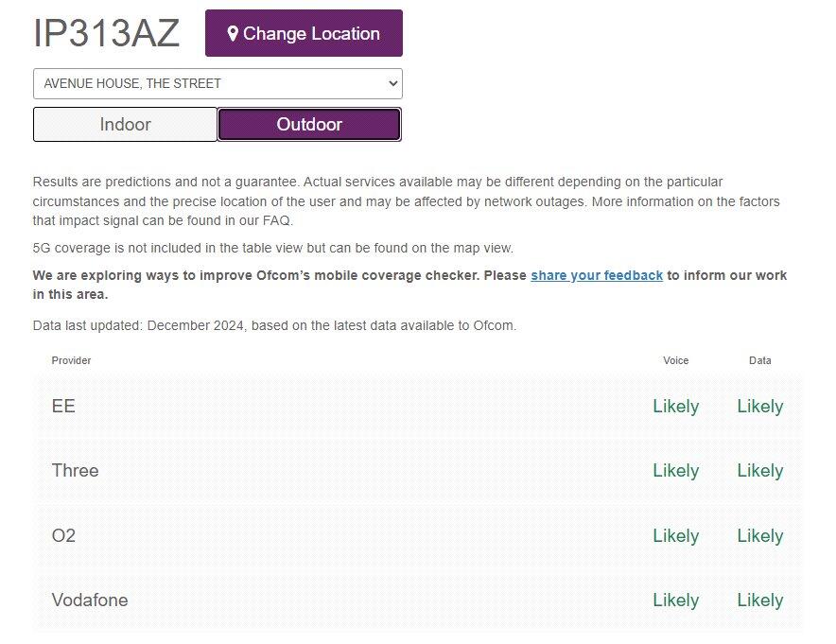Select the Vodafone provider name

click(x=90, y=600)
